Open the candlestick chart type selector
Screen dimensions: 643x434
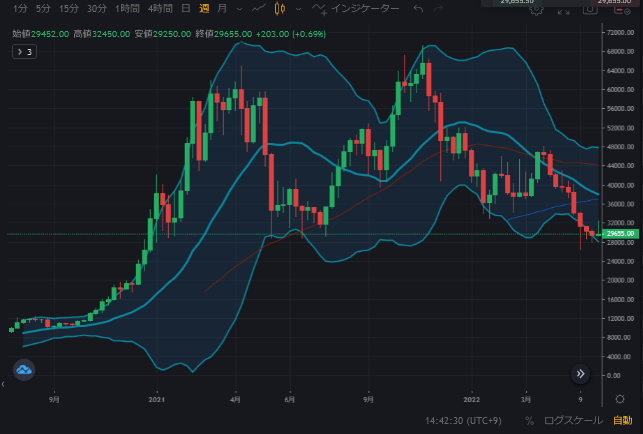coord(281,9)
